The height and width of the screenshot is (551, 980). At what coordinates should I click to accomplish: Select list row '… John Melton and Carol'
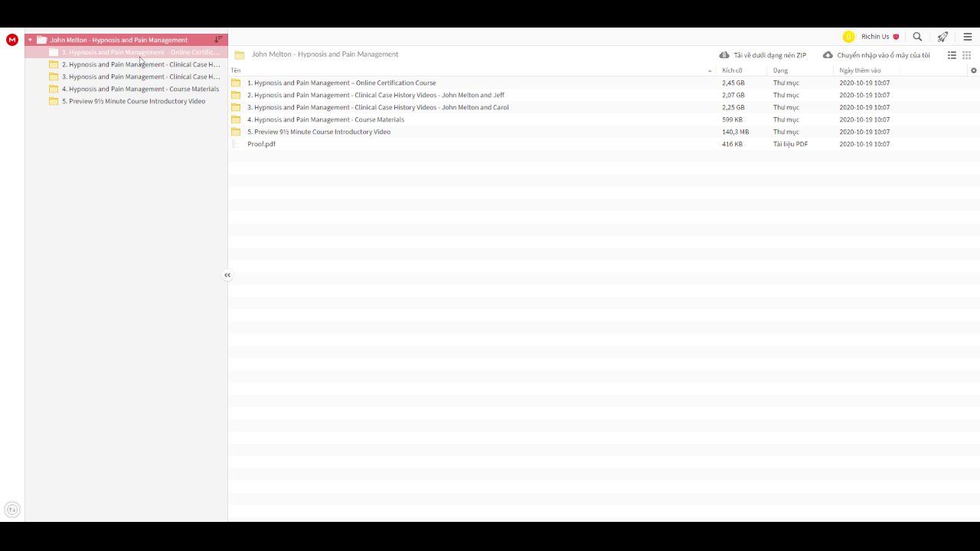603,107
